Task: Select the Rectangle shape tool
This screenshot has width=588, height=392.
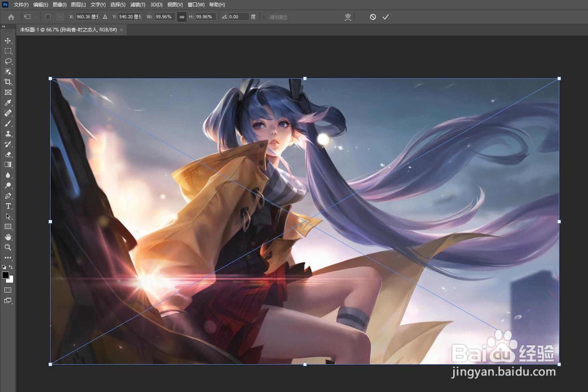Action: (8, 227)
